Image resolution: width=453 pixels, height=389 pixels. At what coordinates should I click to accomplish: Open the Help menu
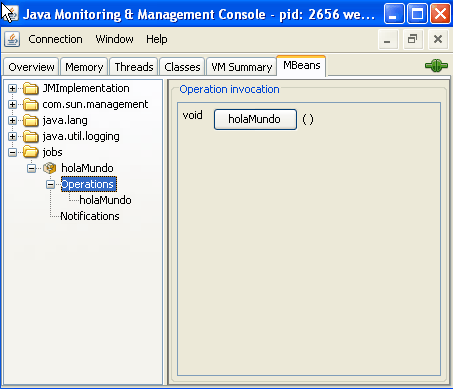pos(157,39)
